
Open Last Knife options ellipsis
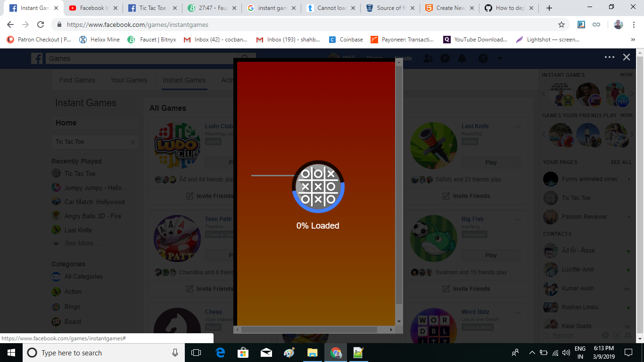(x=518, y=126)
